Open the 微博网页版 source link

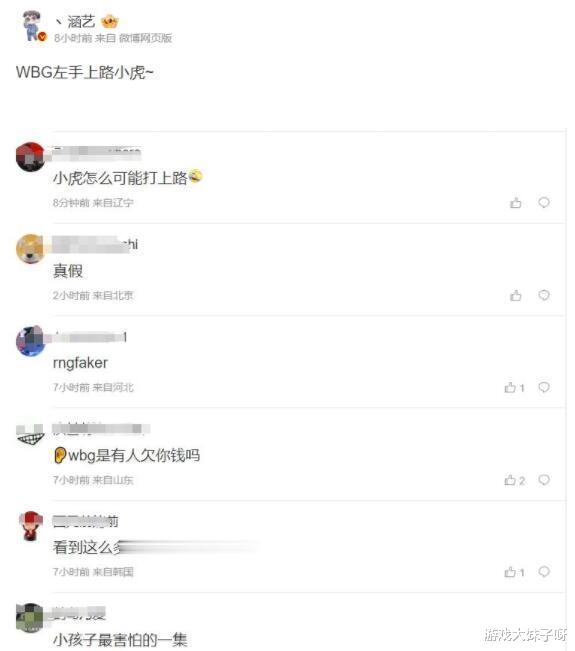click(x=145, y=38)
